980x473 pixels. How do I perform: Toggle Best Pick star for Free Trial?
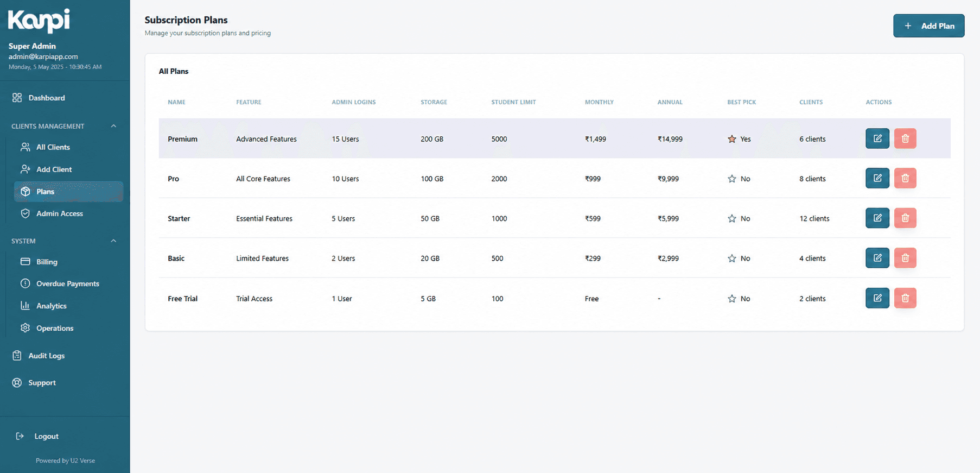732,299
